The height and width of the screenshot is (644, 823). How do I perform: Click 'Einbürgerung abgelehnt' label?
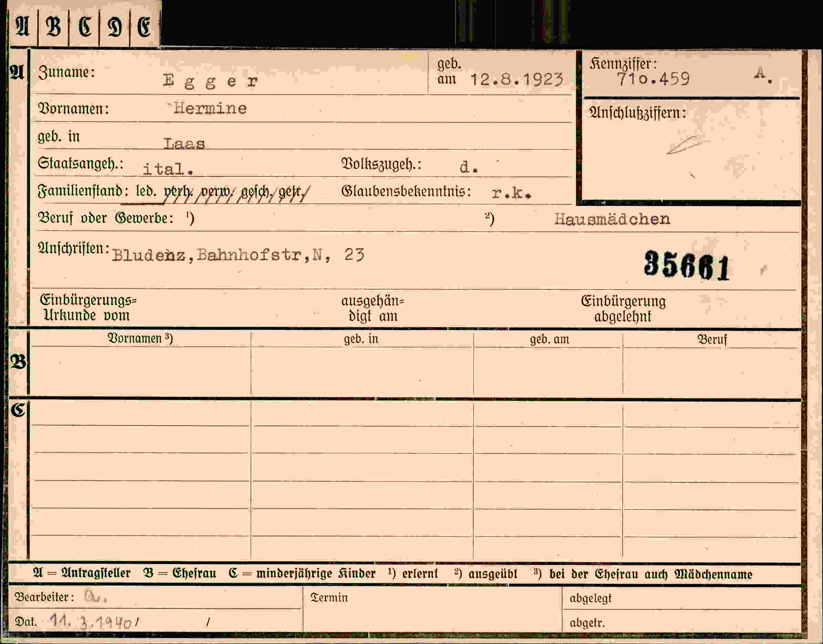624,309
